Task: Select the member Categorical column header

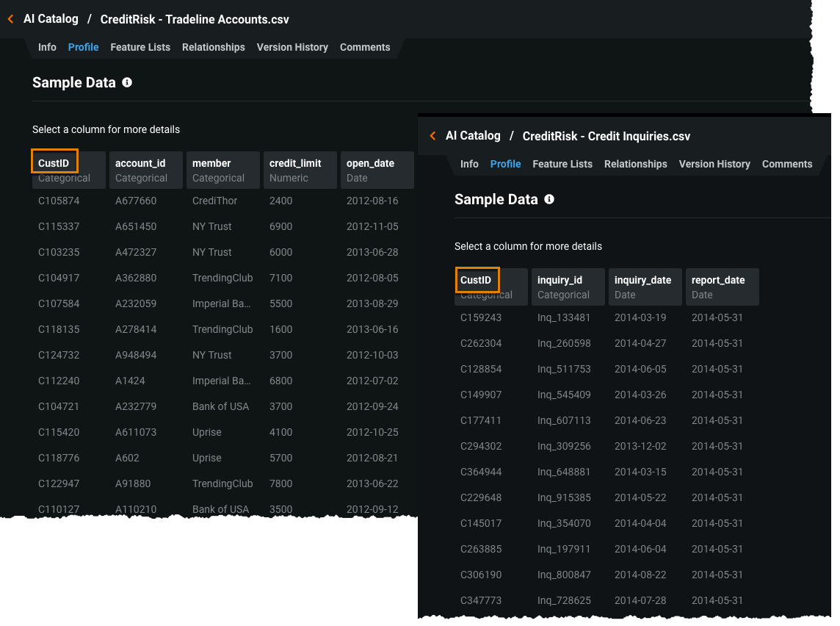Action: (x=222, y=170)
